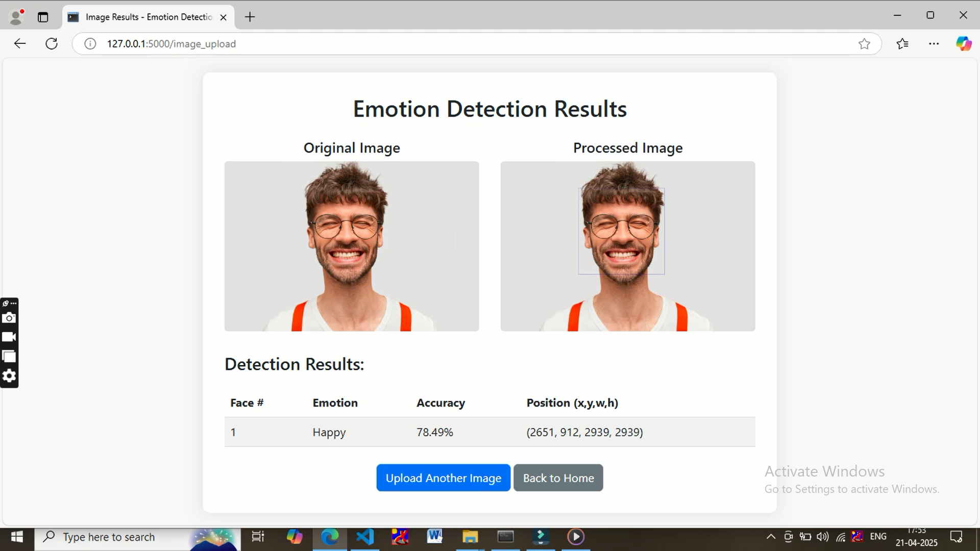Click Upload Another Image button

pyautogui.click(x=443, y=478)
